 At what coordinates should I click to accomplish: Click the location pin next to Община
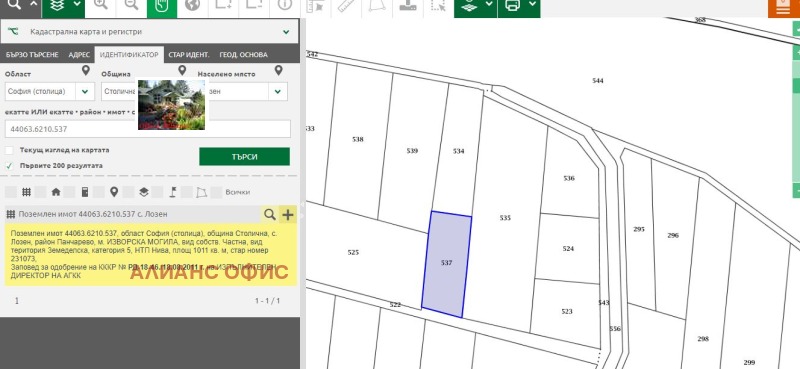182,70
